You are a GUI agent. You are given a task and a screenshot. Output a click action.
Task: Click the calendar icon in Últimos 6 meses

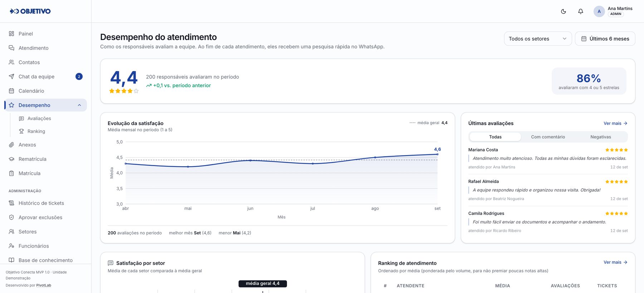[584, 39]
